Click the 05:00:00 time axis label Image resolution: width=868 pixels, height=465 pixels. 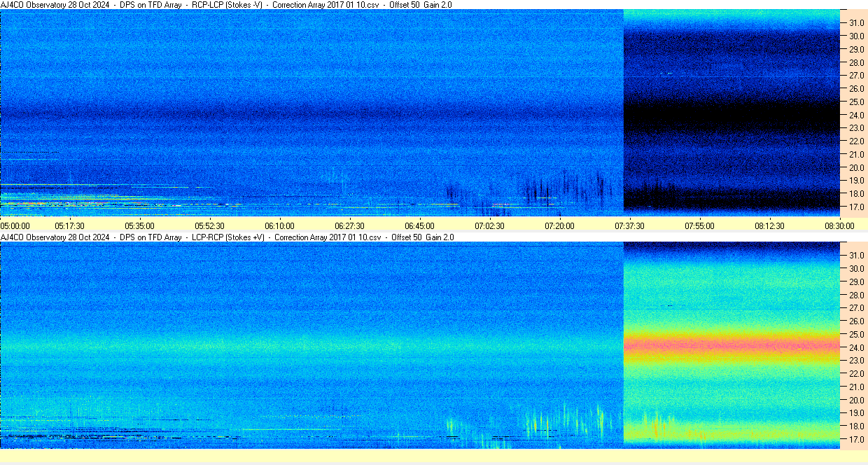click(x=15, y=225)
